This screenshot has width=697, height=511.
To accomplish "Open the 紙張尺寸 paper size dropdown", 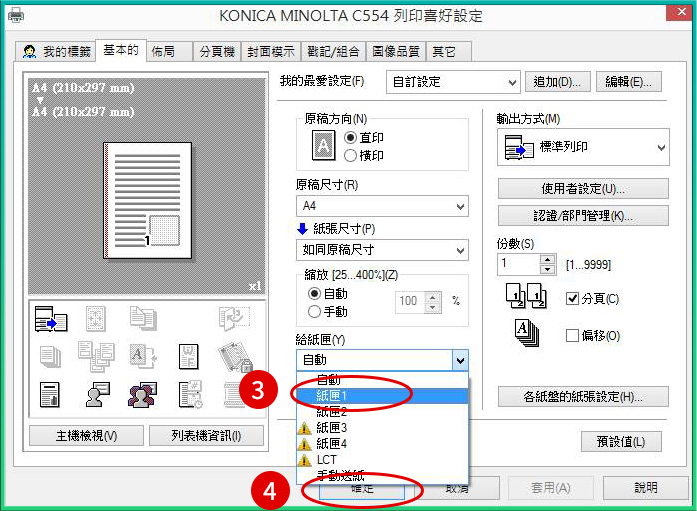I will 382,250.
